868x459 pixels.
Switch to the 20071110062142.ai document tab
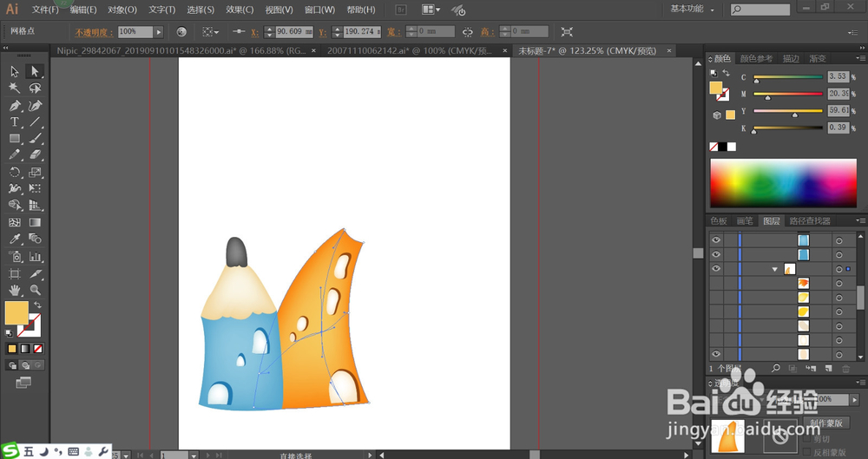[x=409, y=51]
